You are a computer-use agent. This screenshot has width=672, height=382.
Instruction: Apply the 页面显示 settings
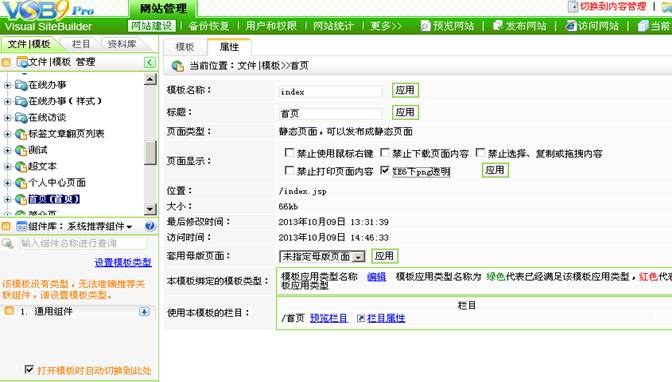(495, 170)
